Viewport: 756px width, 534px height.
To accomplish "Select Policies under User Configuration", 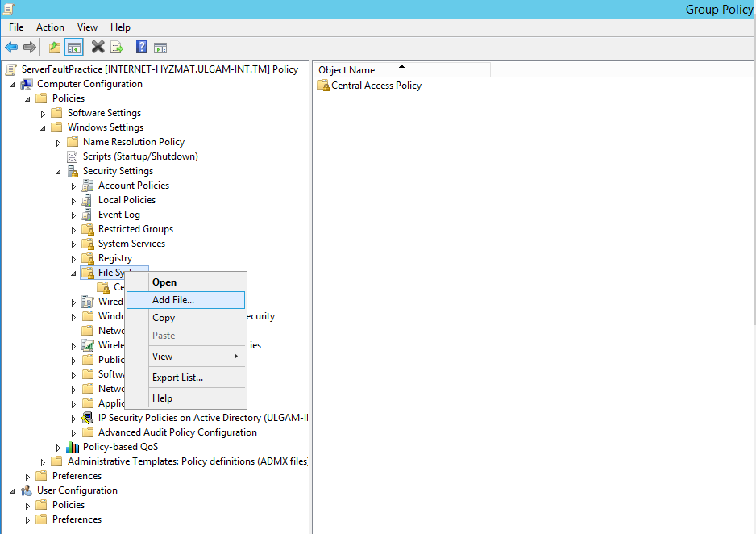I will click(x=69, y=505).
